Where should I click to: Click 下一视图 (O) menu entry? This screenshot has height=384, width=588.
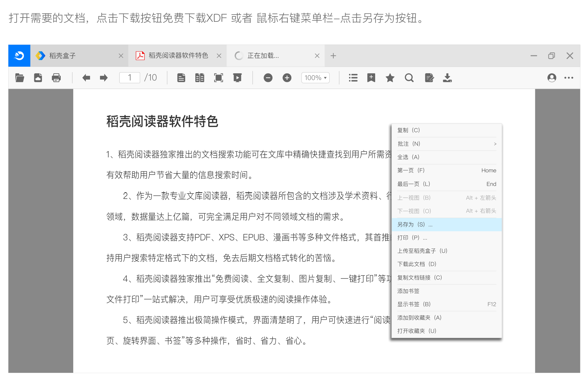447,211
